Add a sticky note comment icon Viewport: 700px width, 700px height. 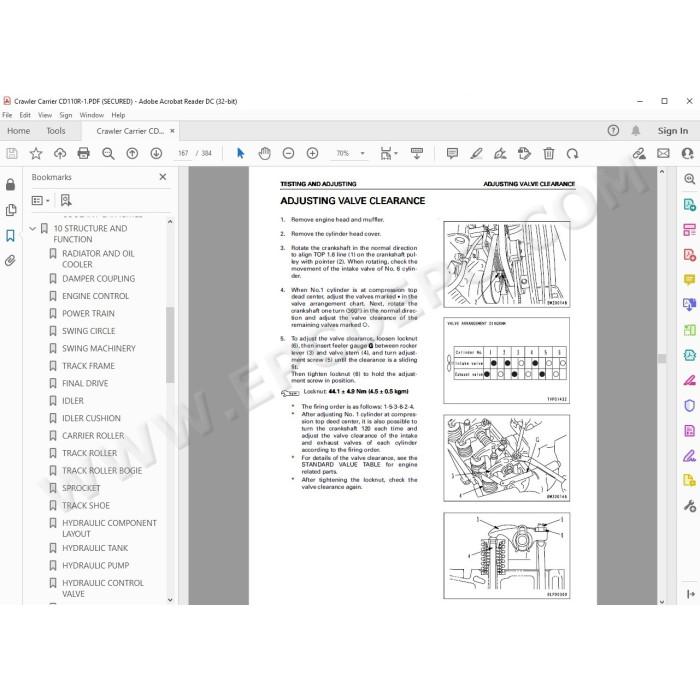[452, 154]
